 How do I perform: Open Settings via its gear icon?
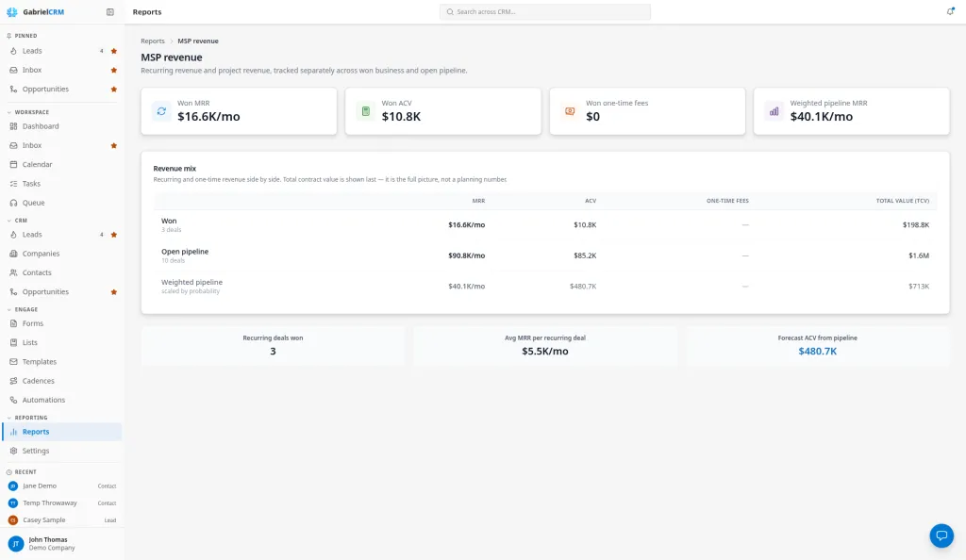(x=13, y=451)
